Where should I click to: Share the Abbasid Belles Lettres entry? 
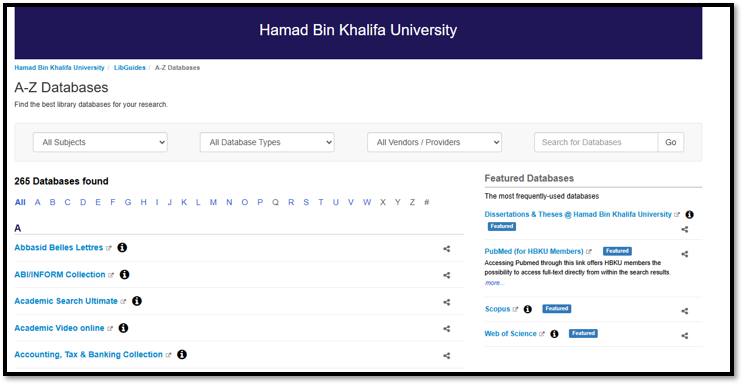(x=446, y=249)
